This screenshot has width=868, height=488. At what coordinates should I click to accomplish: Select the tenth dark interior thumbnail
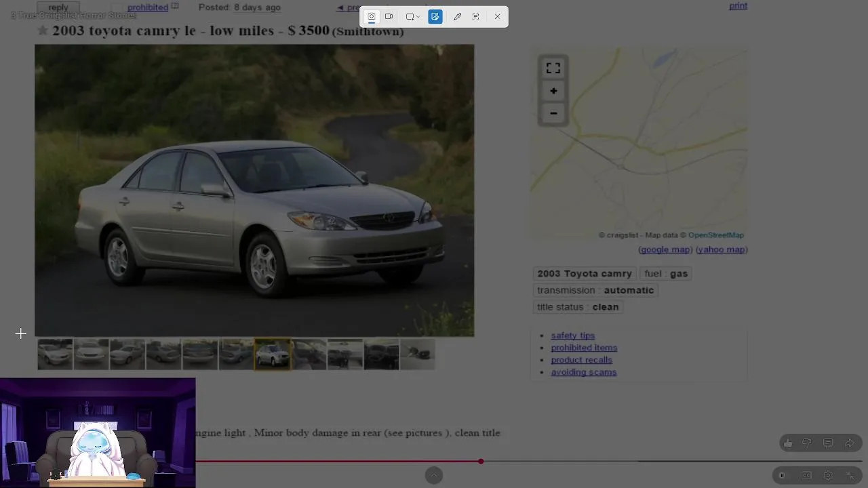[381, 354]
